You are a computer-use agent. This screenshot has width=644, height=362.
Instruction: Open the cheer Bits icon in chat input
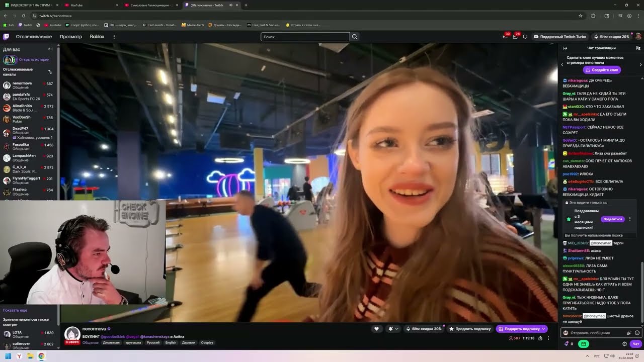629,333
